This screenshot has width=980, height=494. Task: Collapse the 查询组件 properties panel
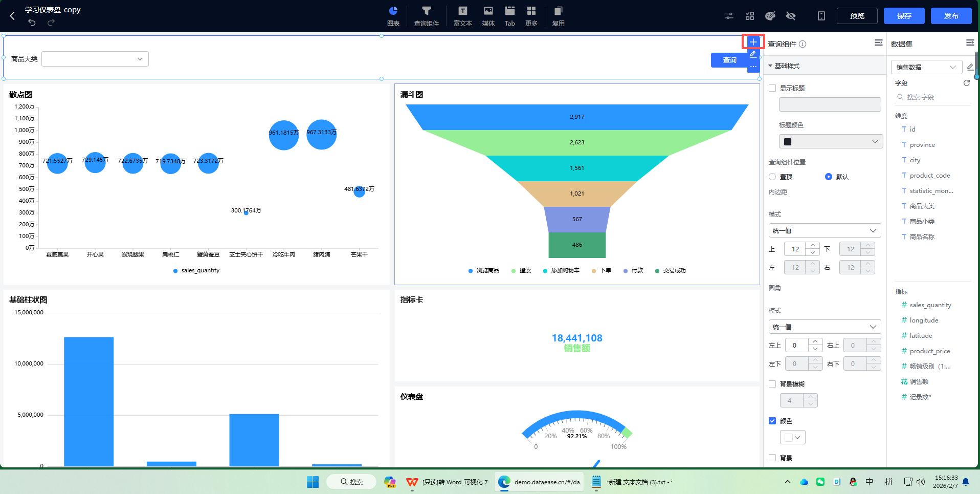(879, 43)
